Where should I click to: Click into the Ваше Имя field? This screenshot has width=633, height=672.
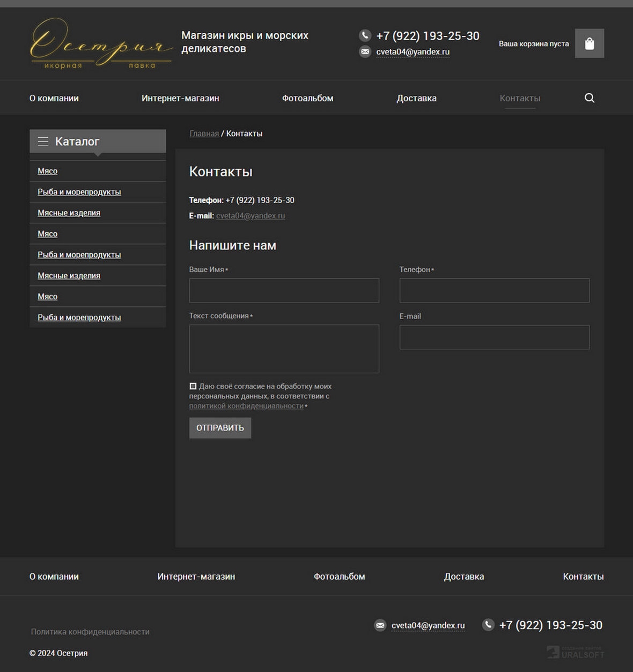click(284, 290)
